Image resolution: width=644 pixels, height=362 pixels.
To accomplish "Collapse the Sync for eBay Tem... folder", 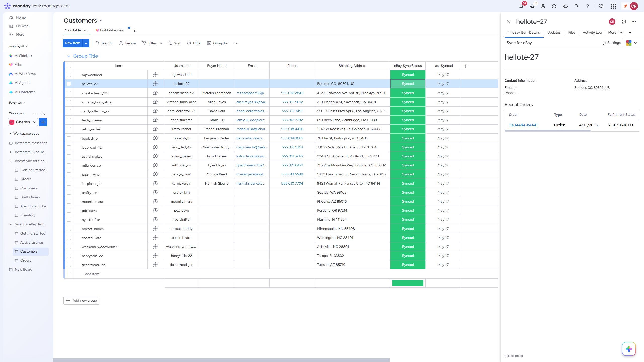I will pyautogui.click(x=11, y=224).
